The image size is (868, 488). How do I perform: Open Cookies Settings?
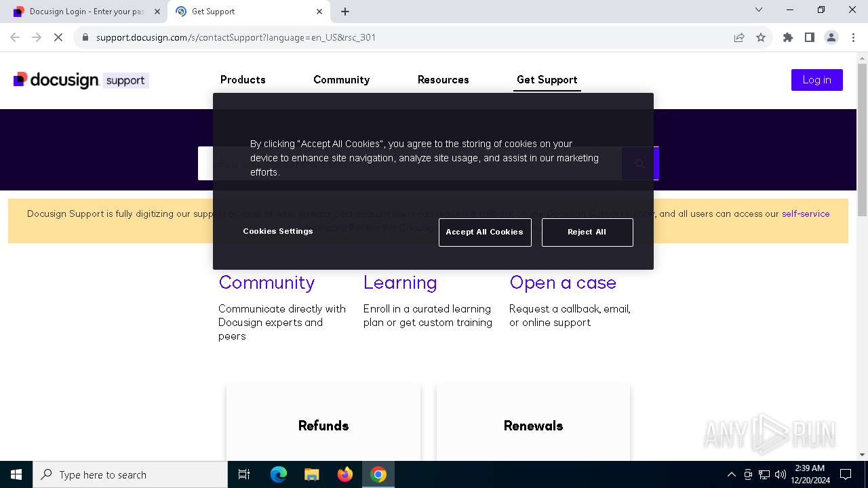(x=278, y=231)
